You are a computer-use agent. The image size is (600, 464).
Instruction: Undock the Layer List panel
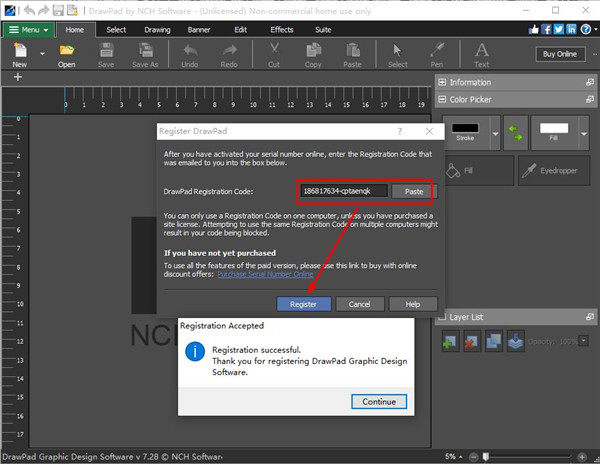pos(590,317)
